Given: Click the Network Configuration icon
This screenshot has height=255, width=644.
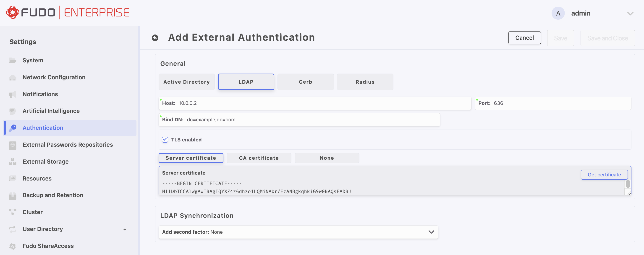Looking at the screenshot, I should tap(13, 78).
